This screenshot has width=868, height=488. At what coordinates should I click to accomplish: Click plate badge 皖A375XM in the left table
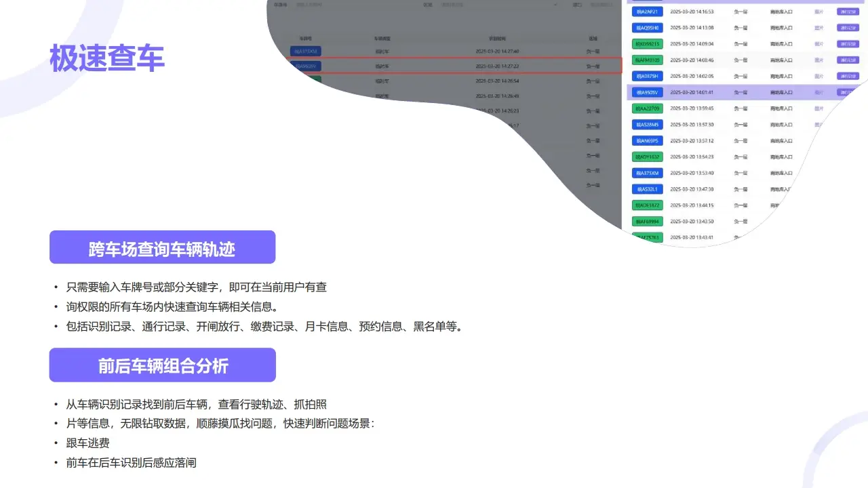[306, 50]
